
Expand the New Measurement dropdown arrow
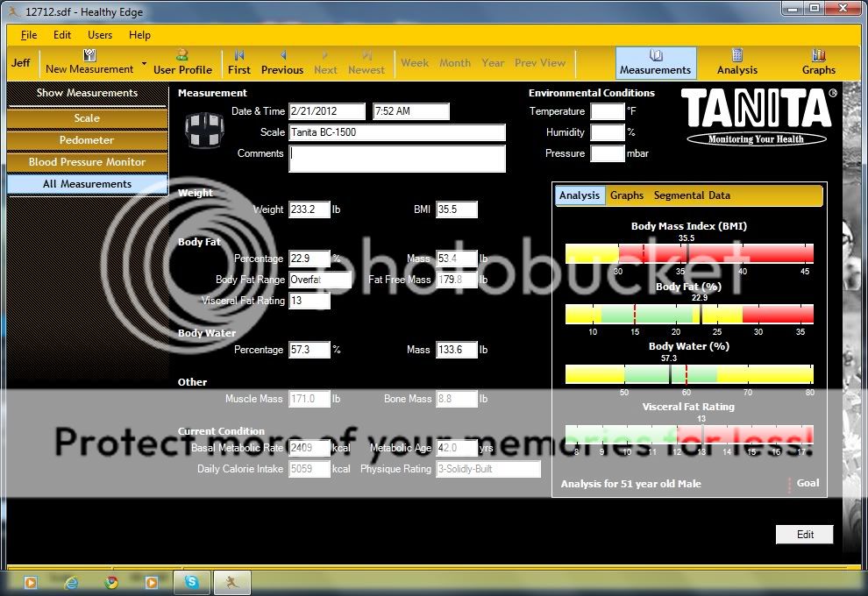[x=142, y=69]
